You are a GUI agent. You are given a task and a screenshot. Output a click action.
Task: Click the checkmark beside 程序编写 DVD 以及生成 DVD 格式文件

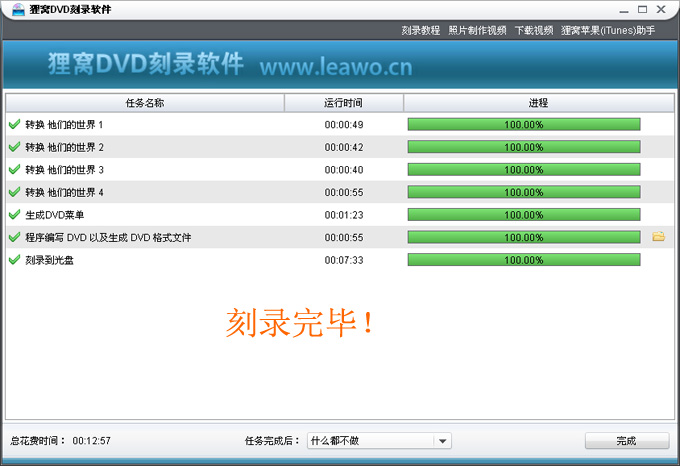point(15,237)
